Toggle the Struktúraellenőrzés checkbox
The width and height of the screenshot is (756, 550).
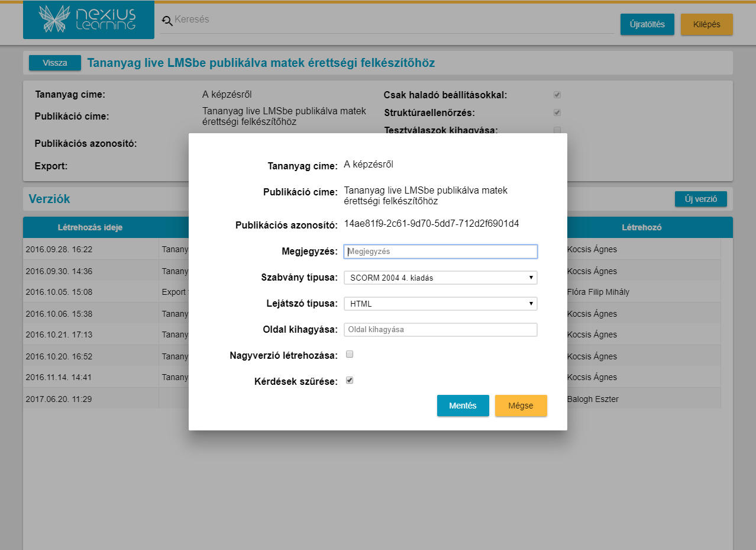coord(557,112)
